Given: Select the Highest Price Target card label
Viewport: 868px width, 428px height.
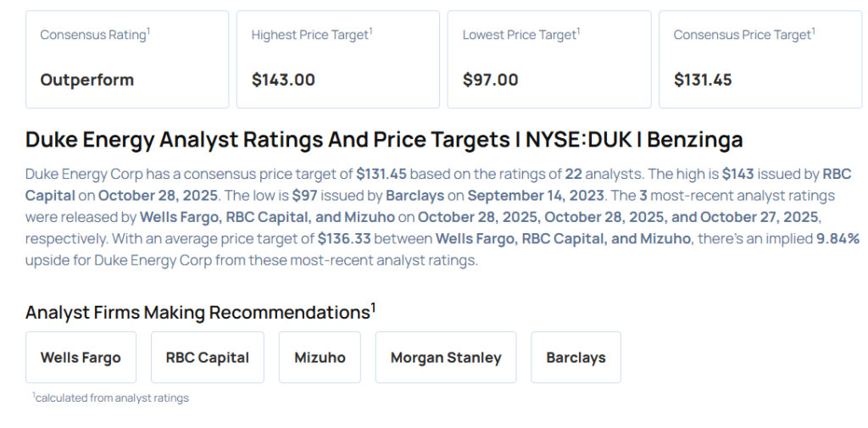Looking at the screenshot, I should point(311,35).
